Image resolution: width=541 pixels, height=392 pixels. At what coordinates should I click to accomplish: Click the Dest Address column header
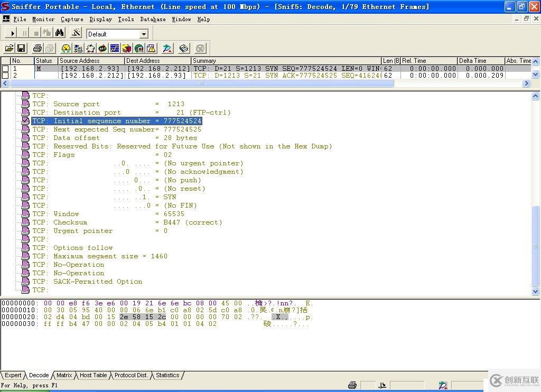coord(157,61)
